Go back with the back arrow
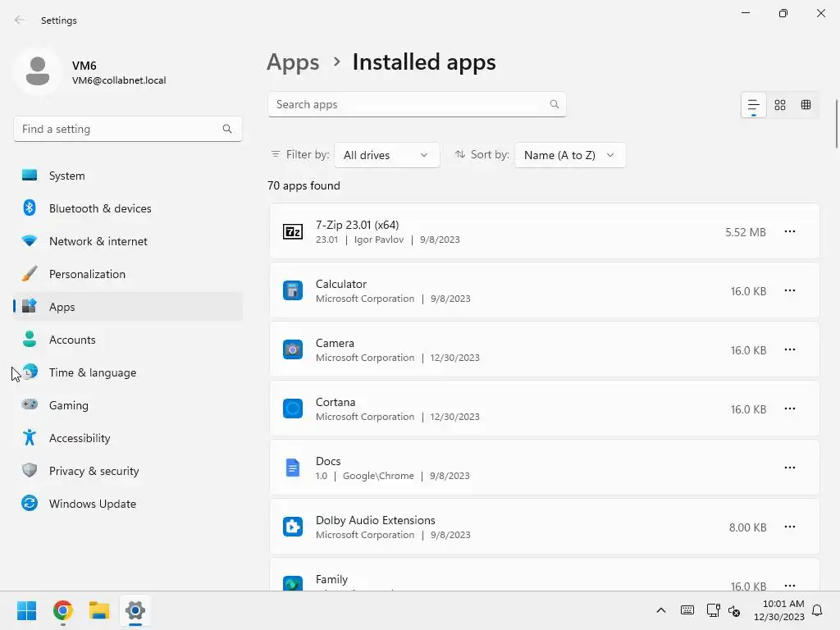The height and width of the screenshot is (630, 840). click(x=20, y=21)
